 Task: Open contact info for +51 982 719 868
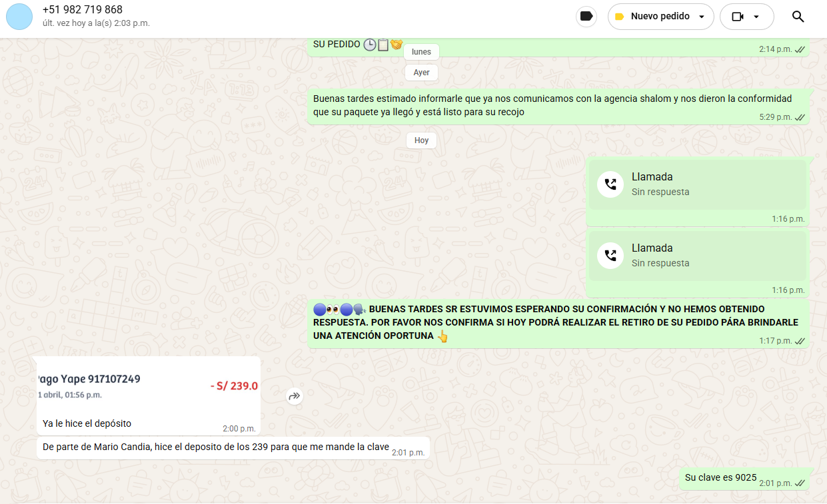[x=83, y=10]
